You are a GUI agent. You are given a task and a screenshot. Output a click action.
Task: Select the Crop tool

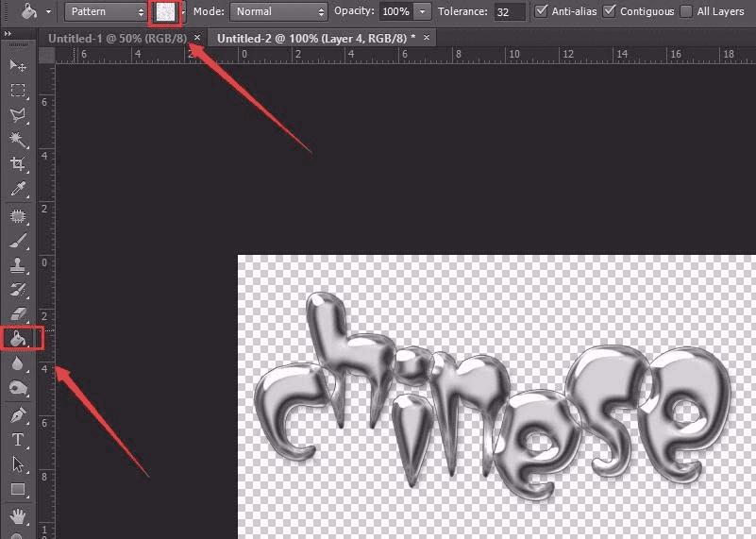[18, 164]
